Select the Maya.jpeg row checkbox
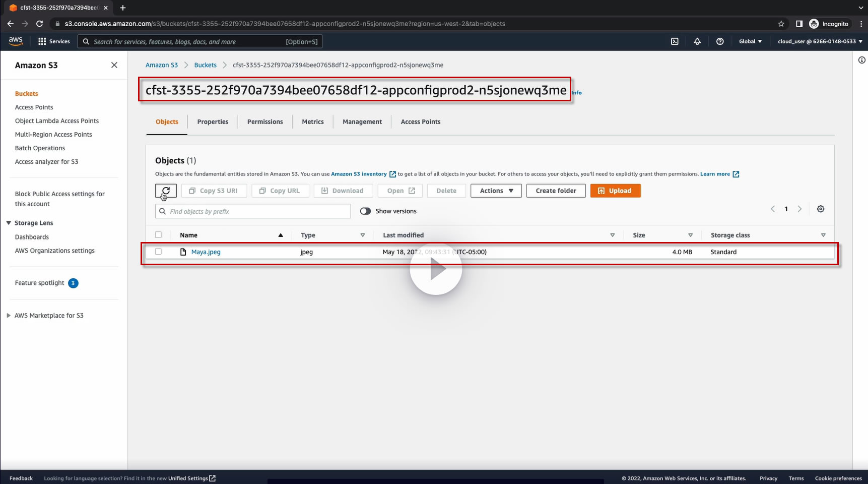 158,252
